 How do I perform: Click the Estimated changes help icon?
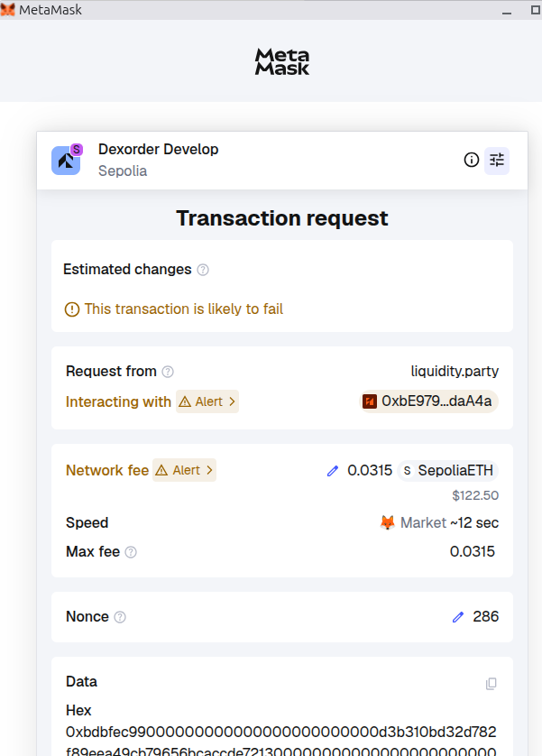click(203, 270)
